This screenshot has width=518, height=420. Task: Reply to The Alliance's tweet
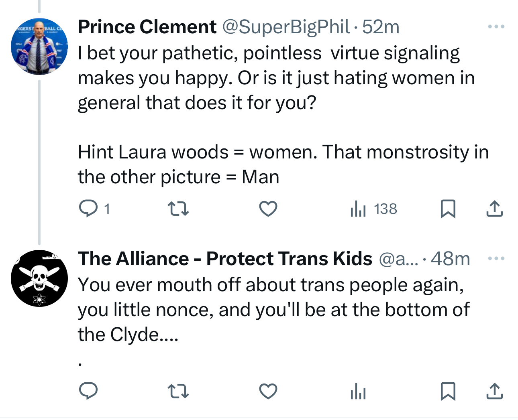coord(88,391)
